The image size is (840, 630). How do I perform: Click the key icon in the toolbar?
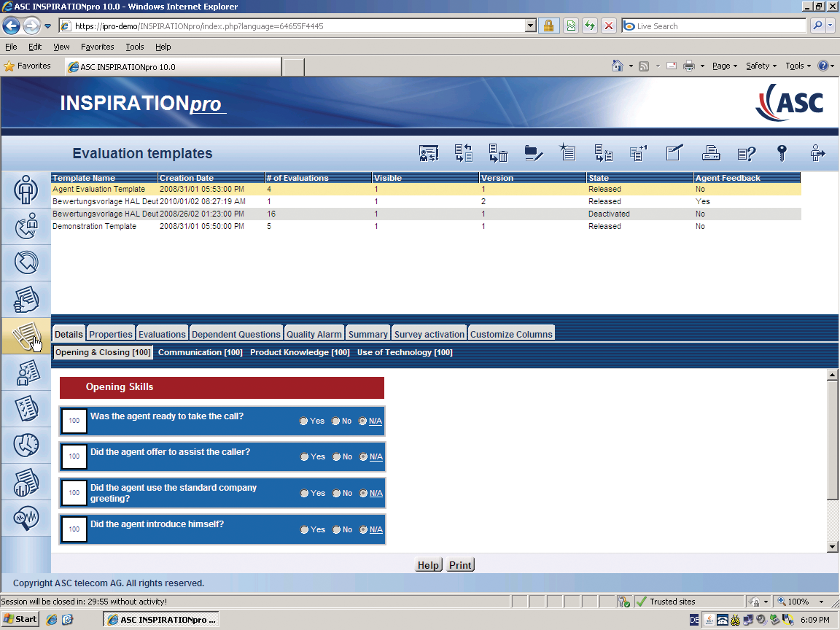pos(782,153)
